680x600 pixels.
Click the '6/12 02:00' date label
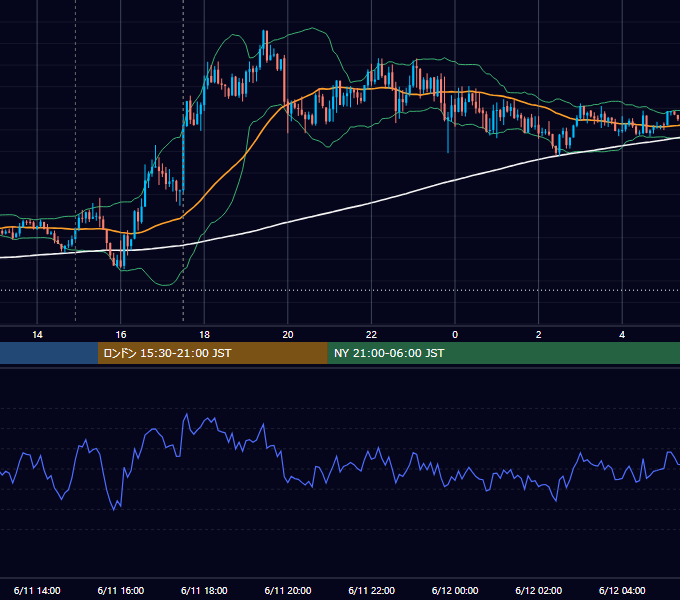click(539, 590)
